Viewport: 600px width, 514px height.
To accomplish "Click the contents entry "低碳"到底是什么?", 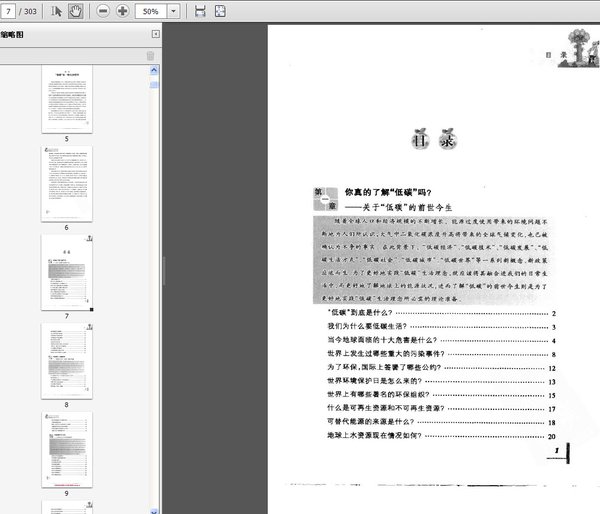I will coord(360,313).
